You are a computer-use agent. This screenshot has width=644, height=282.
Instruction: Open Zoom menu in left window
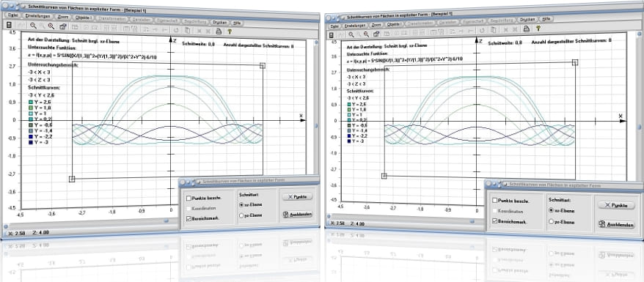[x=63, y=18]
